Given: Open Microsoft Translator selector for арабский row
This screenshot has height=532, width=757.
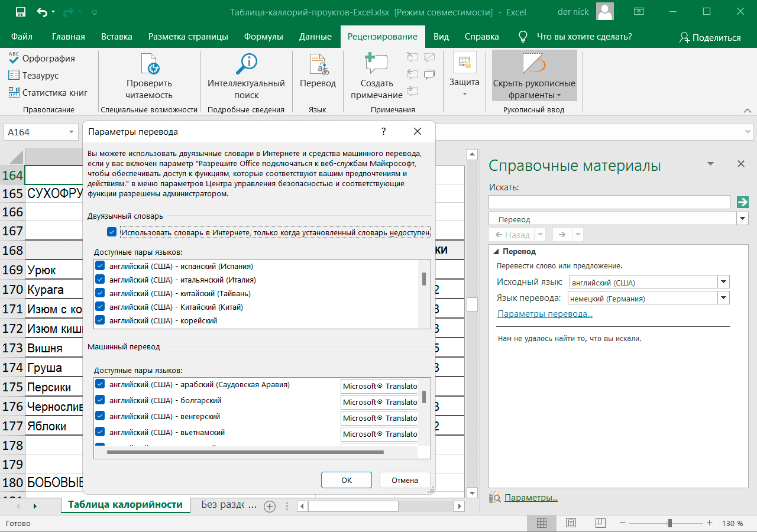Looking at the screenshot, I should (380, 386).
